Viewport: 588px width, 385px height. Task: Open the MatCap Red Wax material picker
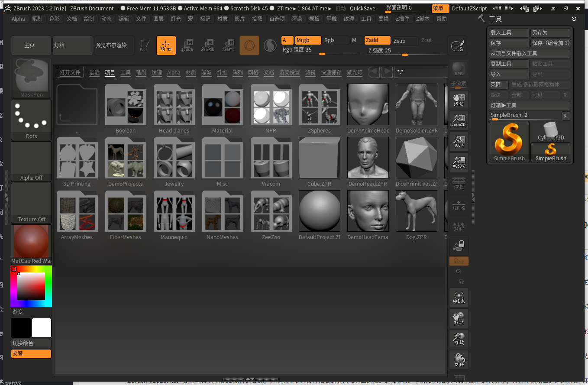coord(31,244)
